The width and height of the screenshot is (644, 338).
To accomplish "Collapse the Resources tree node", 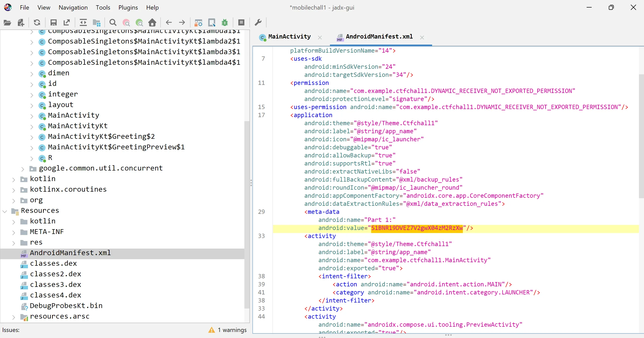I will [x=5, y=211].
